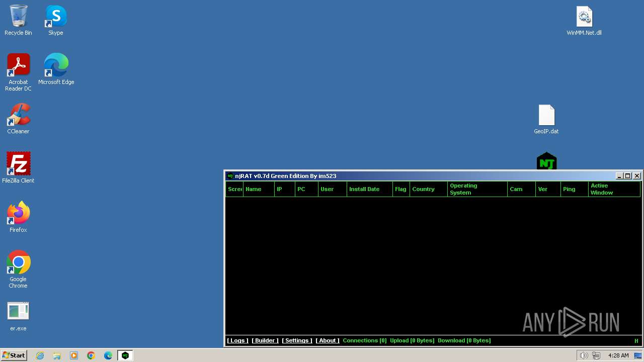Screen dimensions: 644x362
Task: Sort by Cam column header
Action: (x=522, y=189)
